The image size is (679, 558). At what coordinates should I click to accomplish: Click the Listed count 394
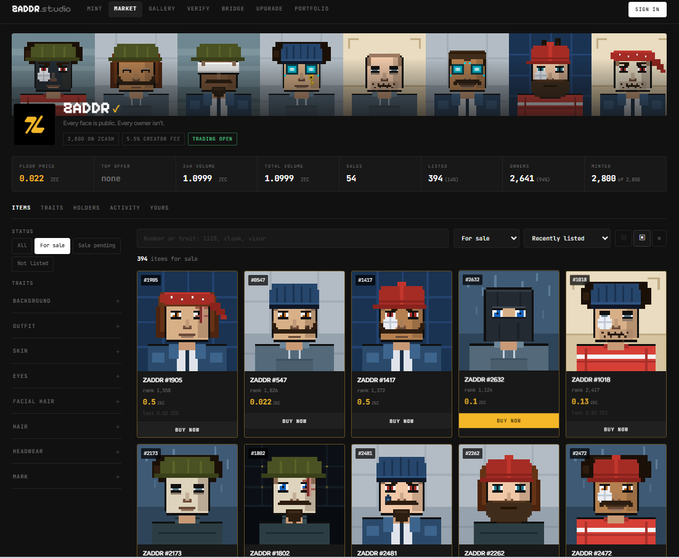pyautogui.click(x=435, y=178)
